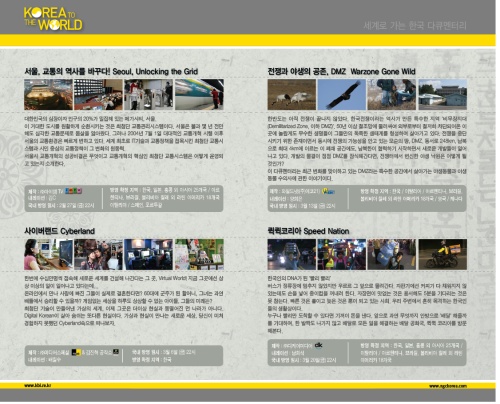
Task: Open the traffic control room thumbnail
Action: pos(98,95)
